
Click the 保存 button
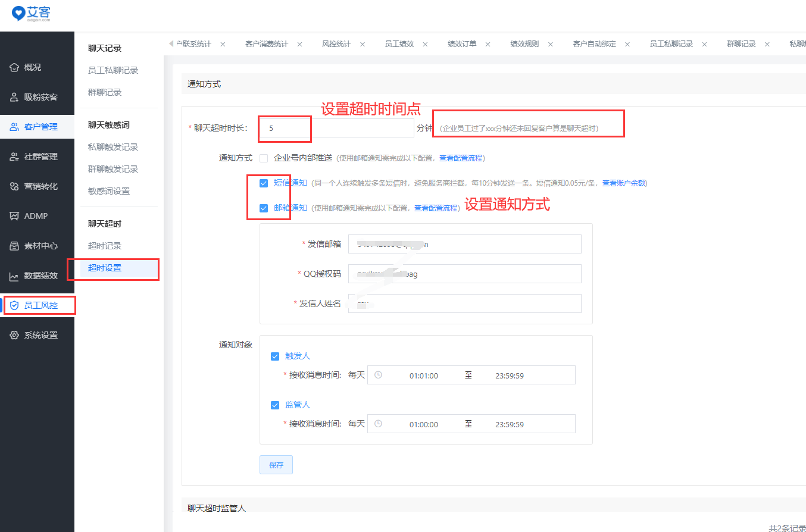pyautogui.click(x=276, y=465)
